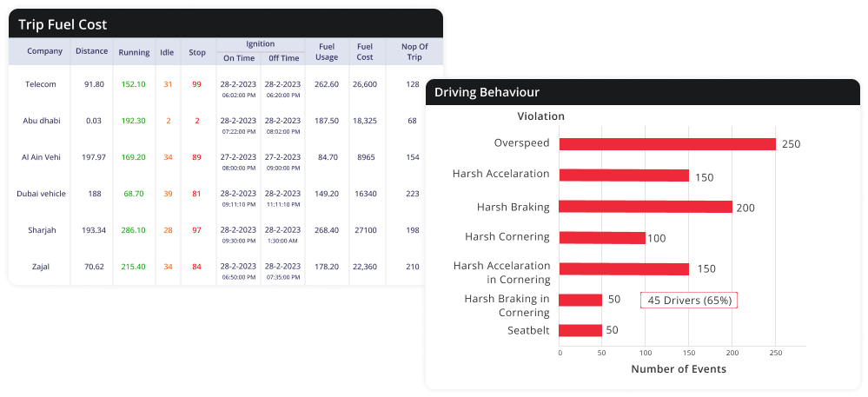
Task: Select the Running column header
Action: (x=134, y=52)
